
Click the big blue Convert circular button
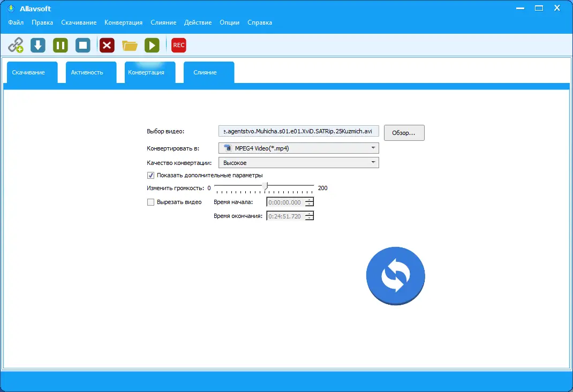click(x=395, y=276)
